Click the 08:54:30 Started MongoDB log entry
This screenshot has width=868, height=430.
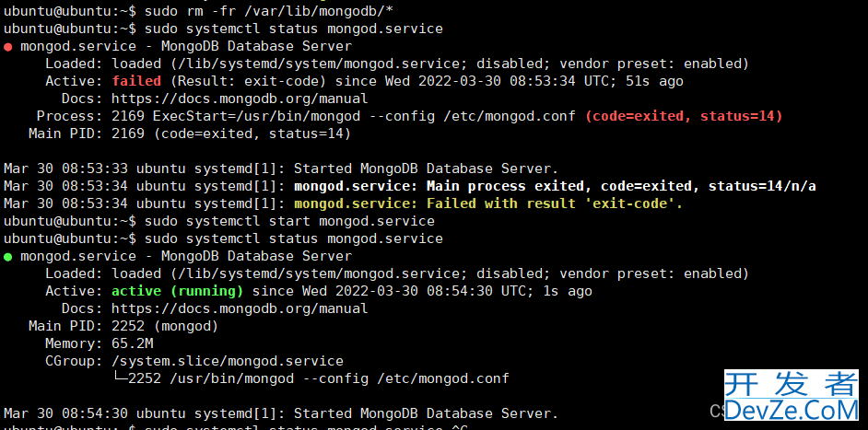[x=281, y=413]
